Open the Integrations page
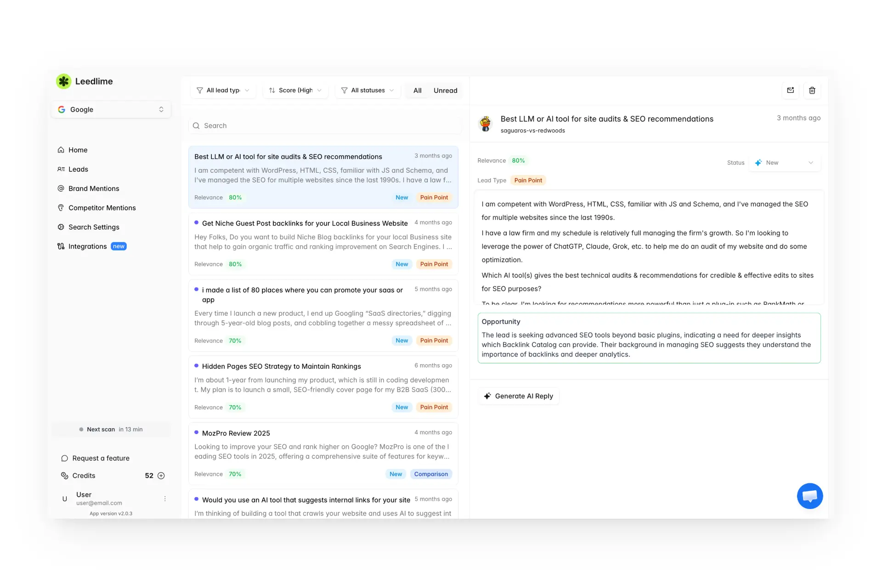 coord(87,246)
